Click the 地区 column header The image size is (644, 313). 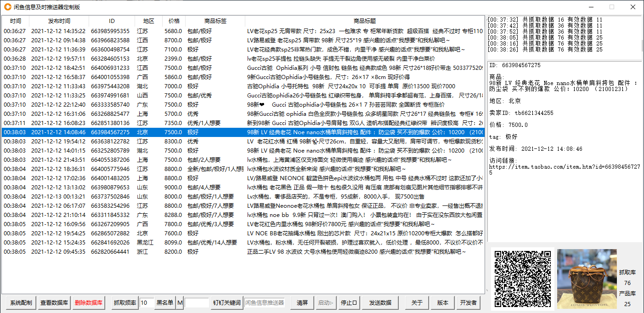click(149, 21)
